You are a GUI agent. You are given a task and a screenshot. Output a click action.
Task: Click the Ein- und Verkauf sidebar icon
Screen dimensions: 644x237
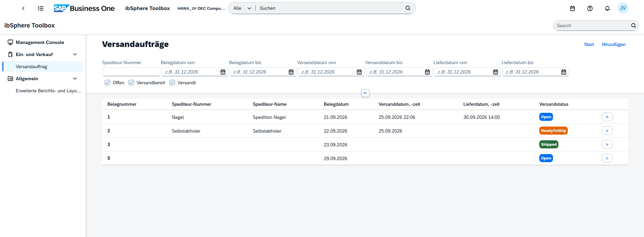click(x=10, y=54)
